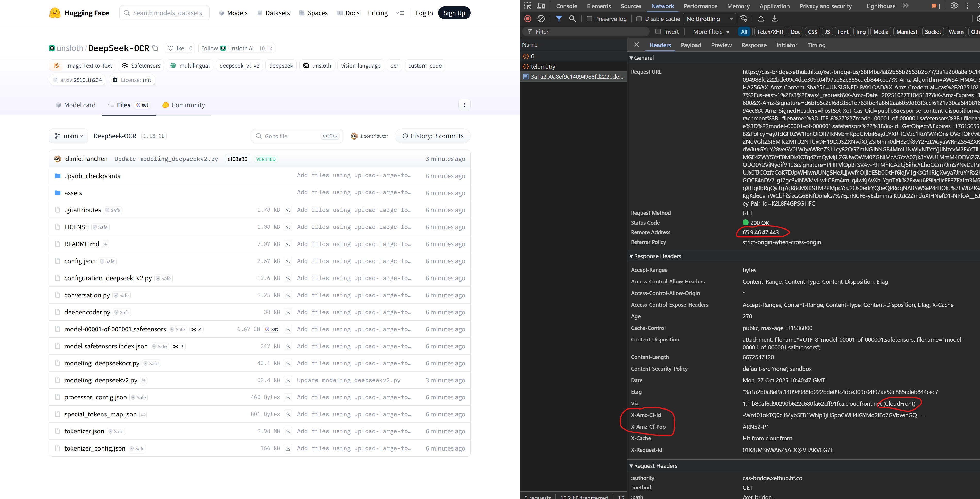Toggle the device toolbar icon
The image size is (980, 499).
[x=541, y=6]
